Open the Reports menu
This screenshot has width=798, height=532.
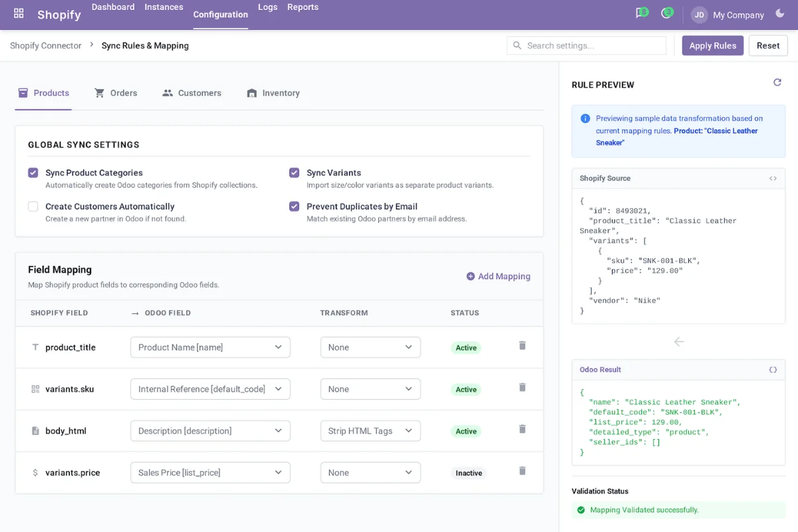pos(303,7)
